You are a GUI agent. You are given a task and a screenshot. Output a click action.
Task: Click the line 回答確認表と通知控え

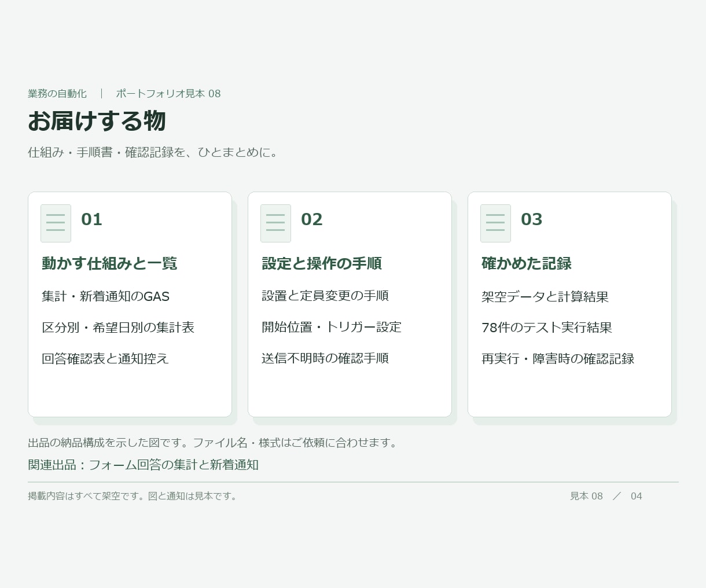[x=105, y=359]
